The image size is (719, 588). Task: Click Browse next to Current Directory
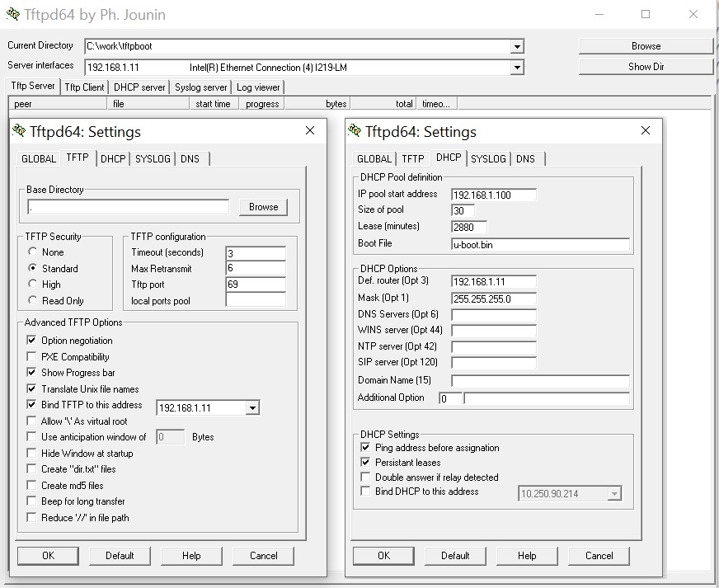[x=646, y=46]
